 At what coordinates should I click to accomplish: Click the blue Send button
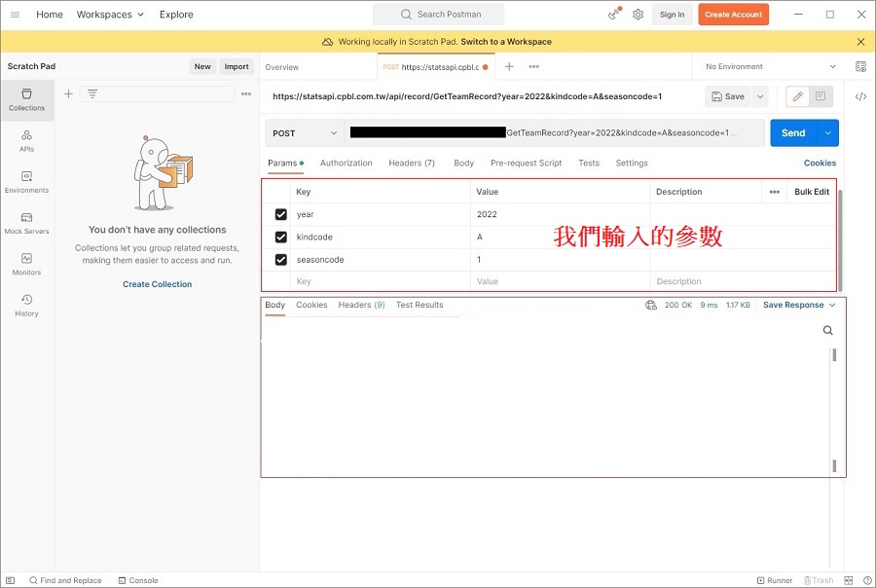[x=793, y=133]
